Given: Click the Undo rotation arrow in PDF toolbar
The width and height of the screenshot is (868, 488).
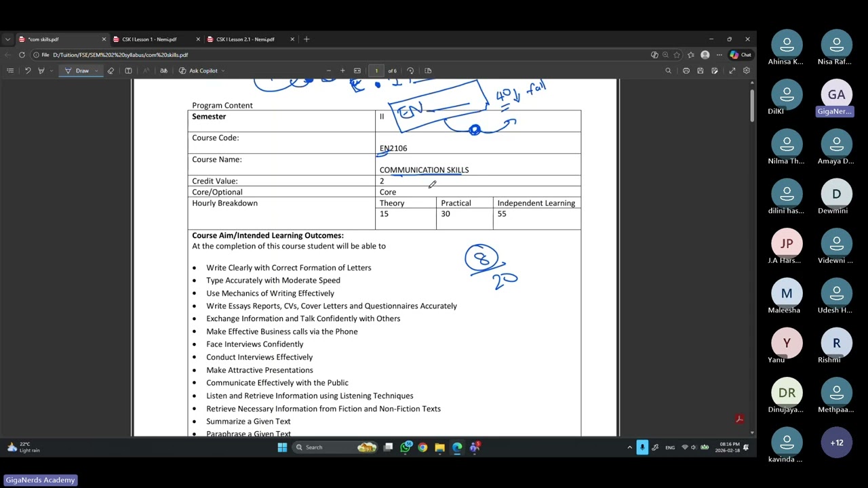Looking at the screenshot, I should (x=28, y=70).
